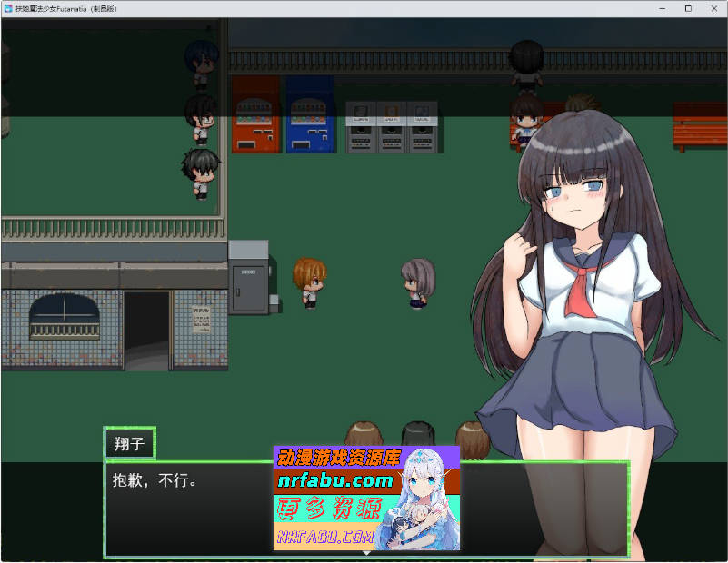Screen dimensions: 728x563
Task: Open the nrfabu.com watermark link
Action: coord(335,480)
